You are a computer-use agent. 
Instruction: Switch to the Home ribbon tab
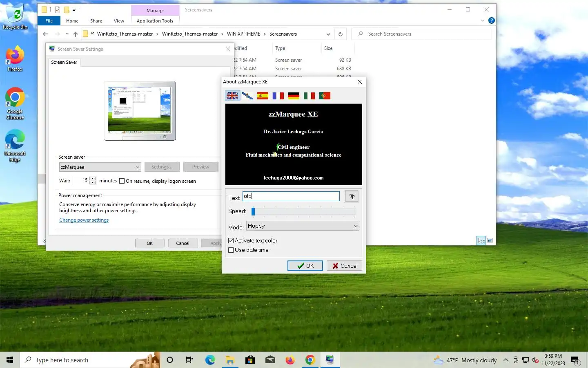coord(72,21)
